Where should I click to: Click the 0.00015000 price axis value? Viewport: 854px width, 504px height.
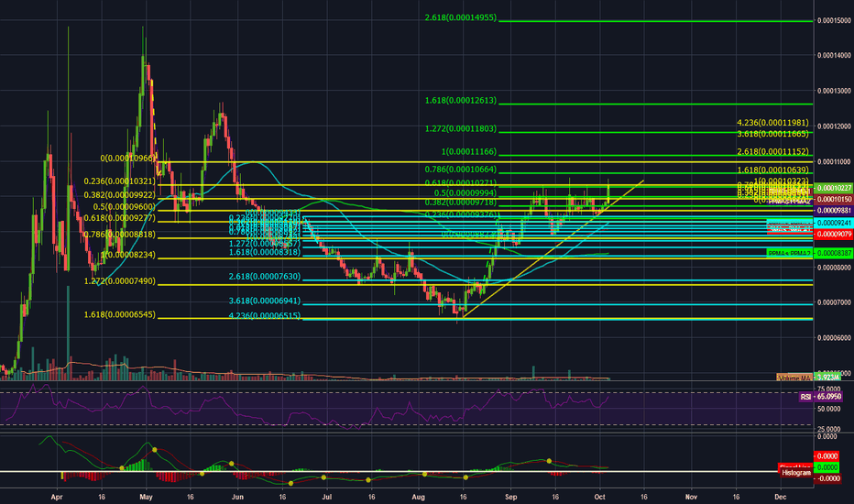(834, 21)
